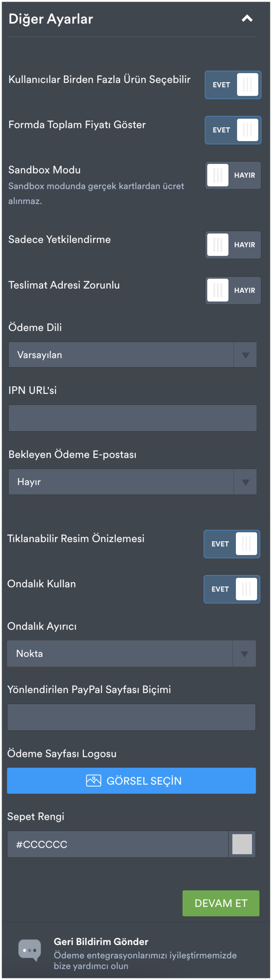The height and width of the screenshot is (980, 272).
Task: Open the Sepet Rengi color swatch
Action: 242,844
